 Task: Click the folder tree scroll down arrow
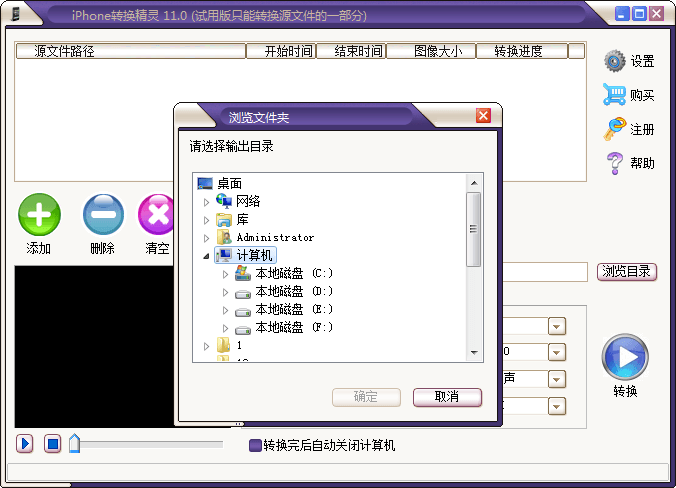(474, 352)
